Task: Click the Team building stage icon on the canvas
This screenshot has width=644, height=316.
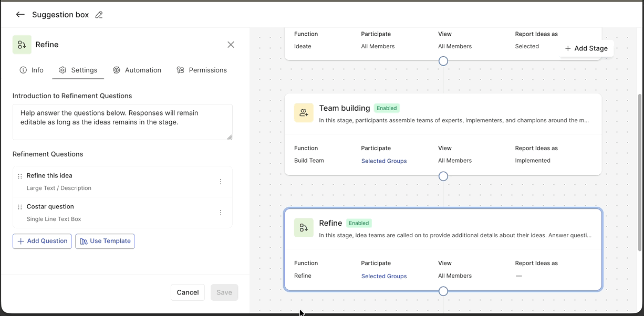Action: point(304,112)
